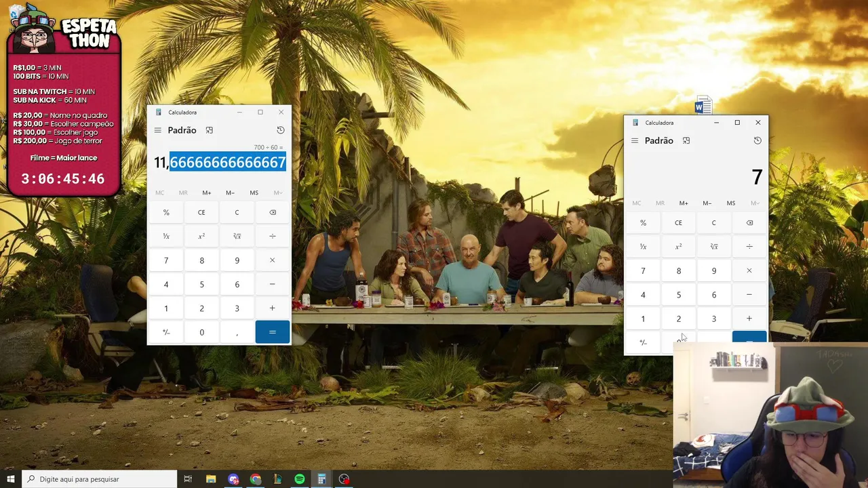Click M− memory subtract in right calculator

coord(707,203)
